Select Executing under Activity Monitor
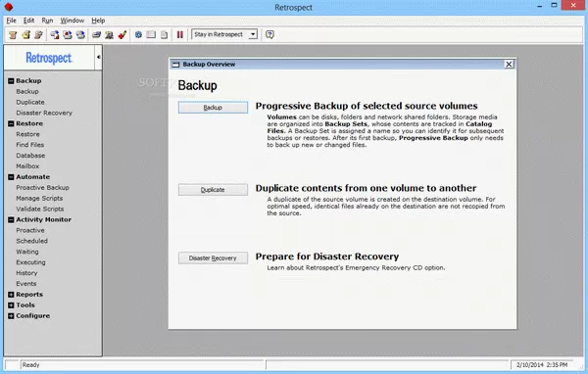Screen dimensions: 588x374 [x=30, y=262]
